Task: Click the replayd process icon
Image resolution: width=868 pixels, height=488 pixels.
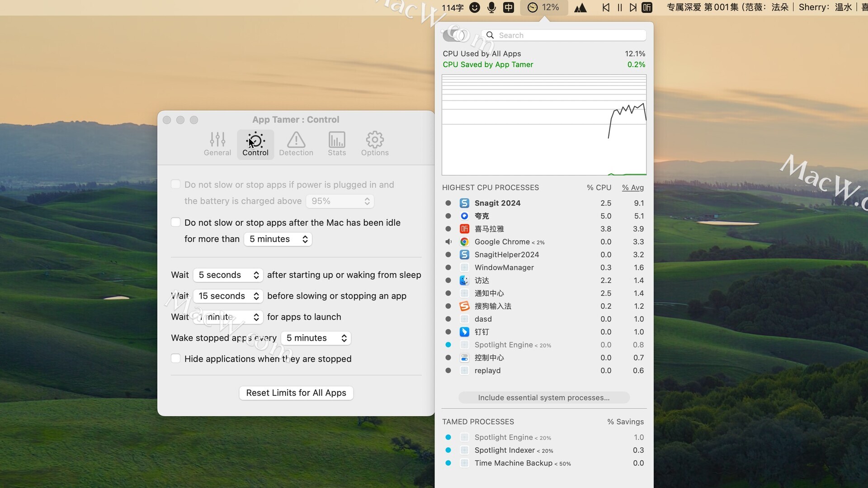Action: point(464,371)
